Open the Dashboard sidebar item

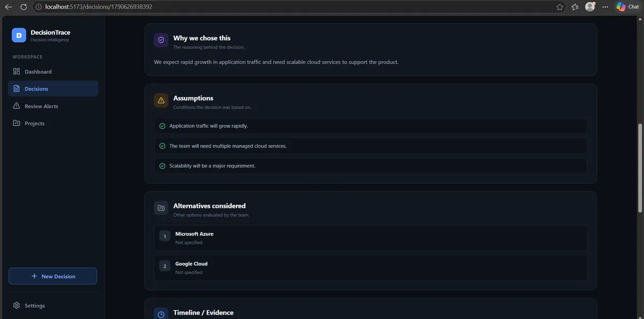pyautogui.click(x=53, y=71)
